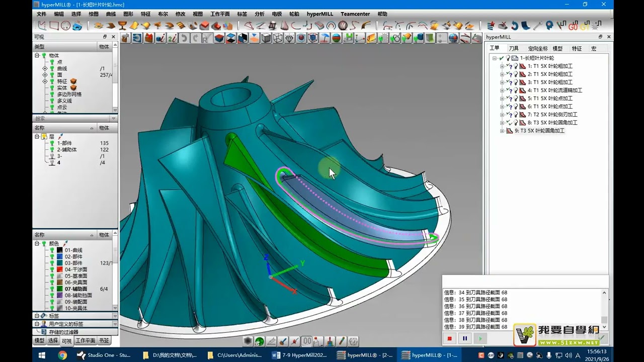Collapse the 层 tree node
The width and height of the screenshot is (644, 362).
[37, 137]
